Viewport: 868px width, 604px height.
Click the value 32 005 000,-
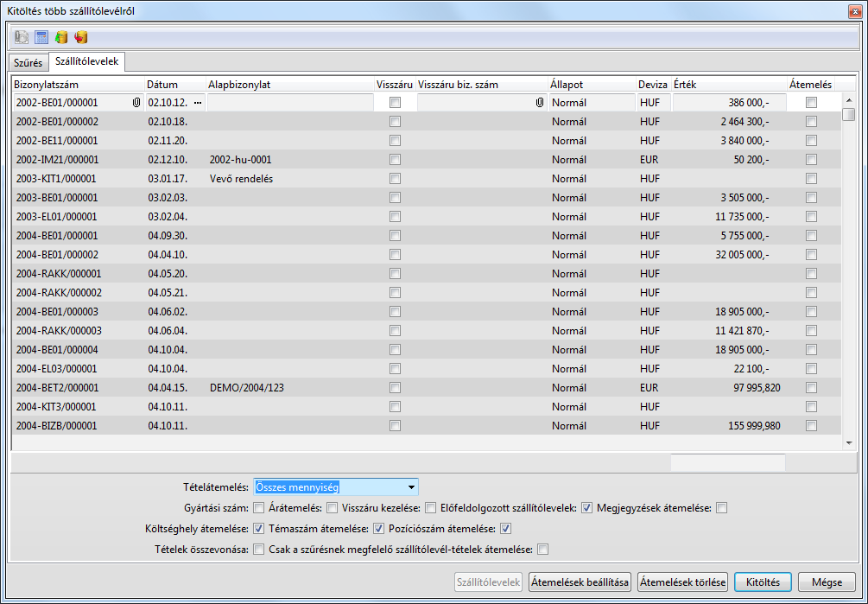[742, 255]
